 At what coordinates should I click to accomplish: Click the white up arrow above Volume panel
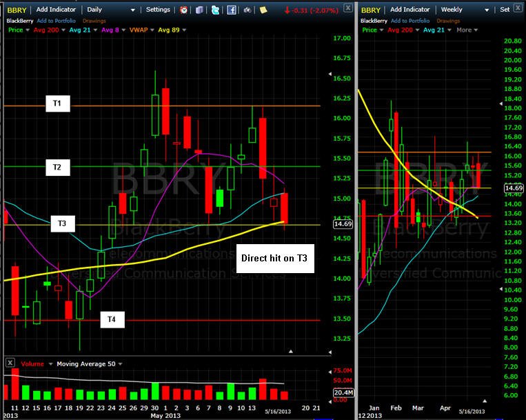click(x=291, y=351)
